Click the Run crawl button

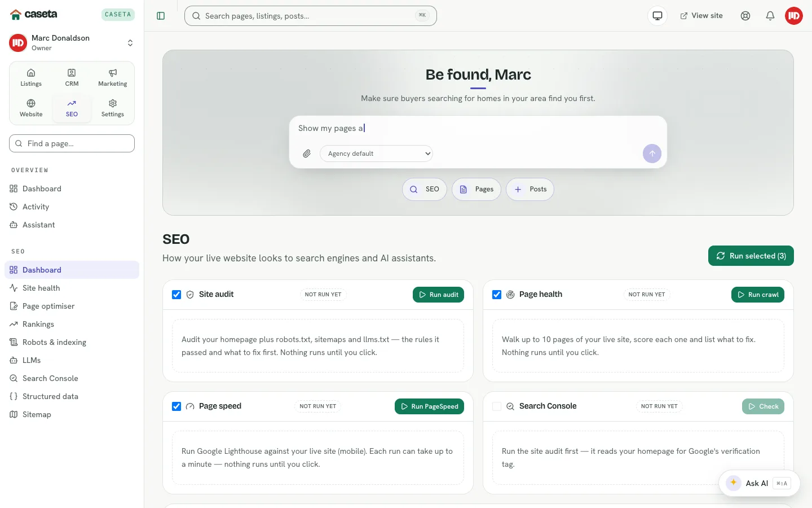758,295
